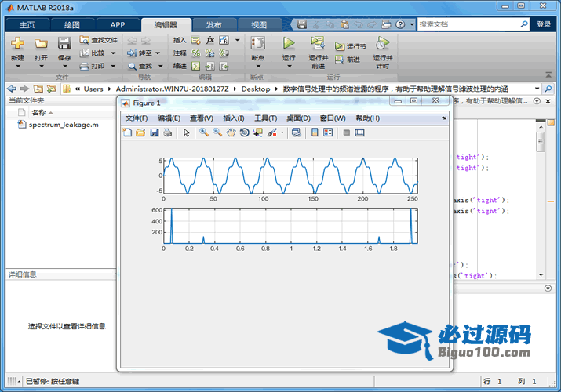Open Figure 1 插入(I) menu
Image resolution: width=561 pixels, height=392 pixels.
point(234,118)
